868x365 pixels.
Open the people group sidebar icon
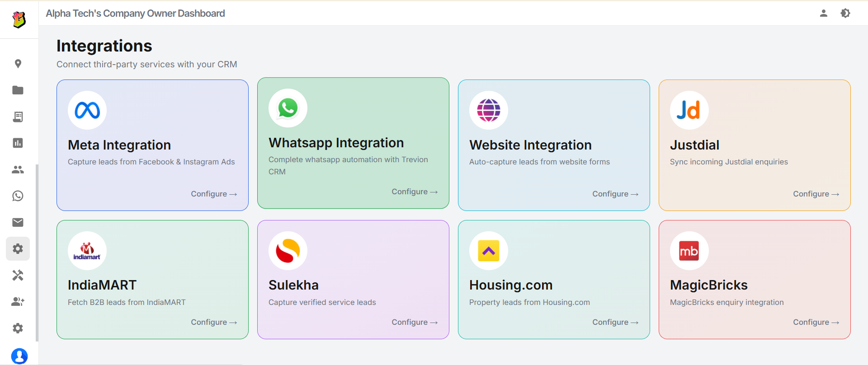coord(18,169)
